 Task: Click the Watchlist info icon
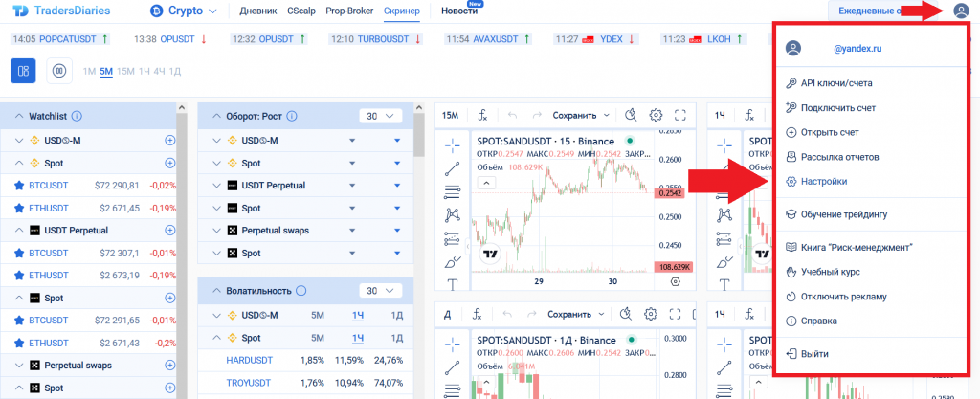[x=77, y=116]
